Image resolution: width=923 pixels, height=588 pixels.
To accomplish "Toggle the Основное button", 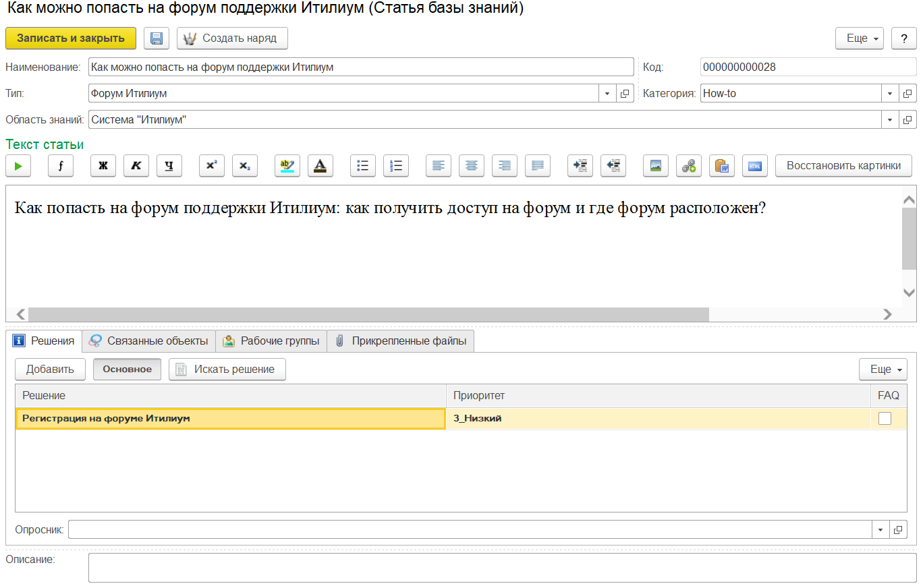I will coord(127,370).
